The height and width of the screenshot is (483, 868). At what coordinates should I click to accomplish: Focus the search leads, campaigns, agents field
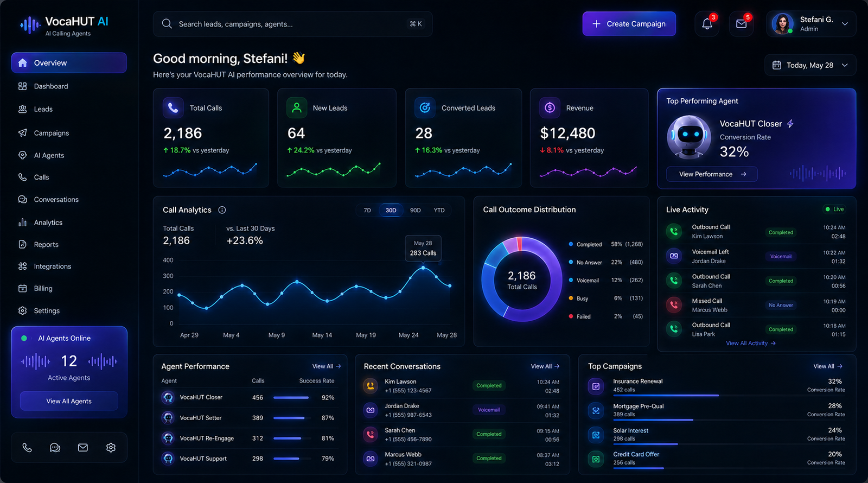tap(293, 24)
